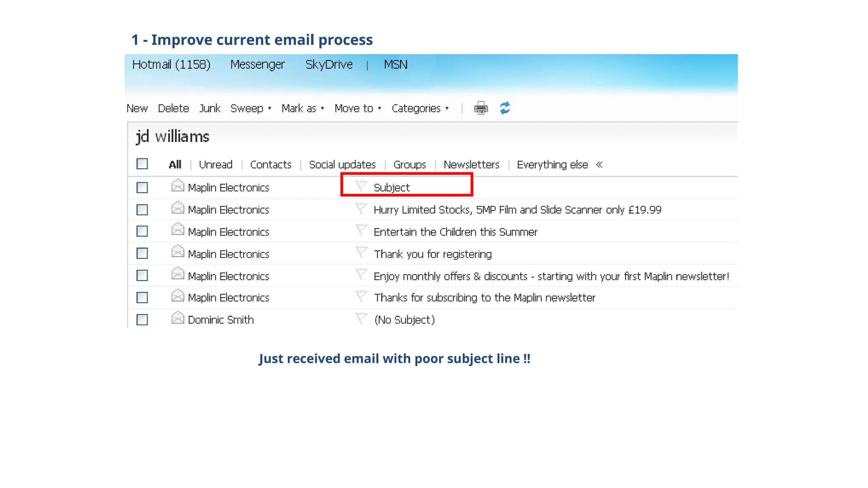Flag the 'Thanks for subscribing' email
The height and width of the screenshot is (488, 868).
[361, 296]
